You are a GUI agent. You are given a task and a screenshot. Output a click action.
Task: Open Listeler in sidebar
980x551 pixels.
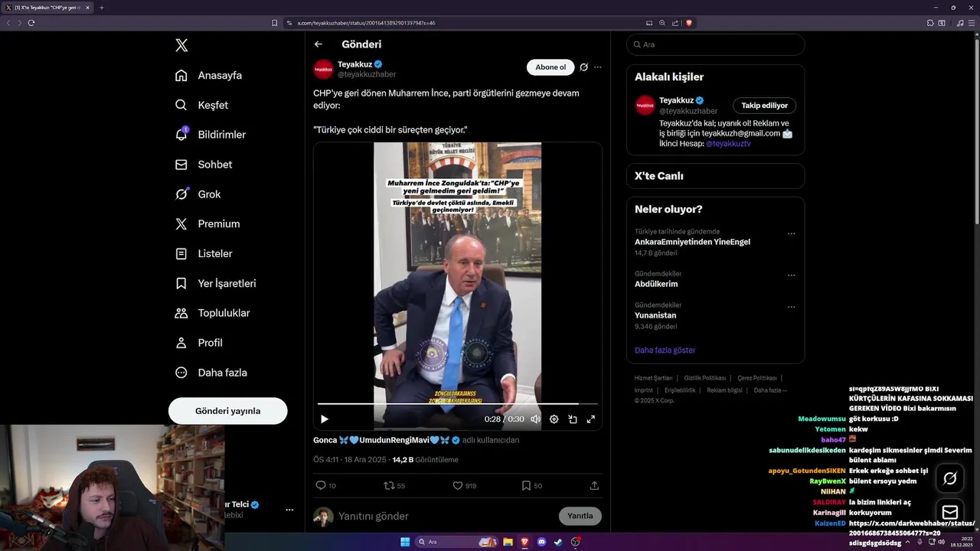[x=204, y=253]
